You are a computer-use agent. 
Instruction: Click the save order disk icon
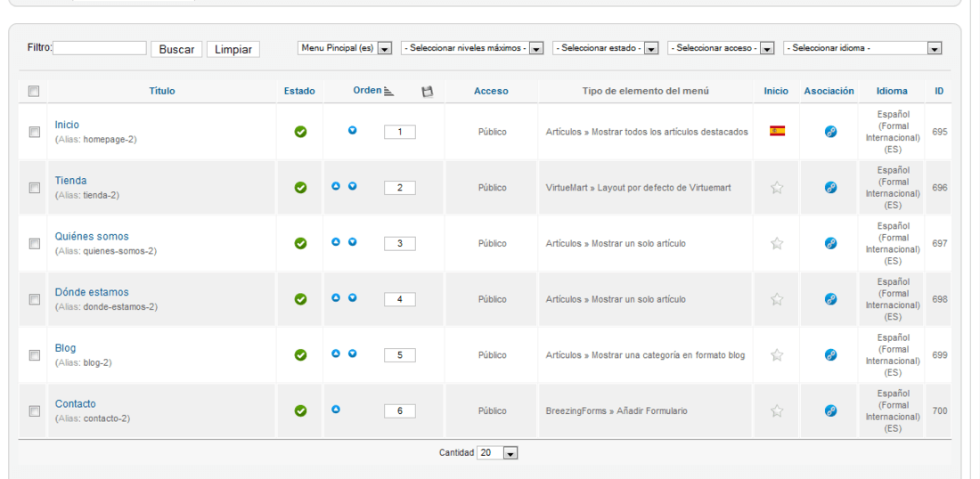coord(428,92)
